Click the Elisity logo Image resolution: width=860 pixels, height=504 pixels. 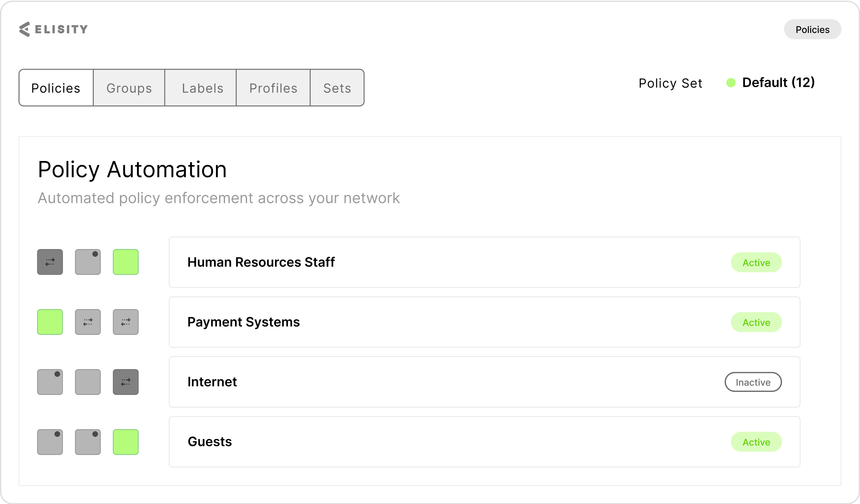click(53, 29)
